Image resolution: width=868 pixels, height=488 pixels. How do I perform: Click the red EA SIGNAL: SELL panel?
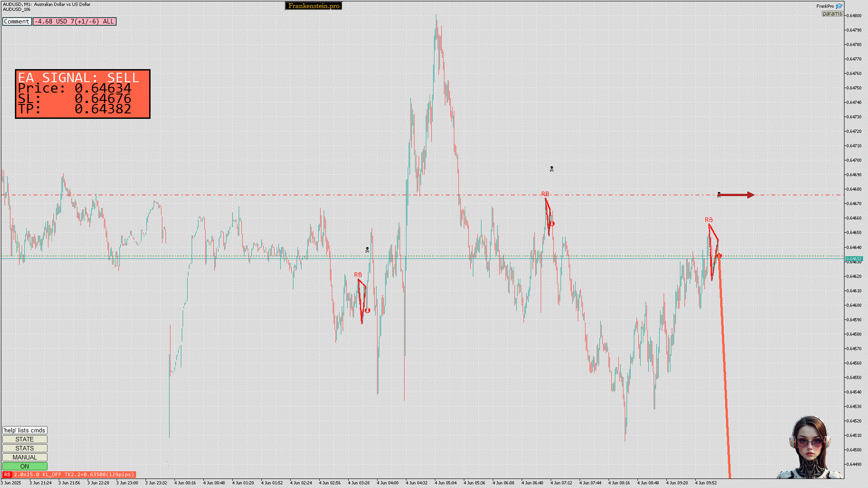(x=83, y=94)
